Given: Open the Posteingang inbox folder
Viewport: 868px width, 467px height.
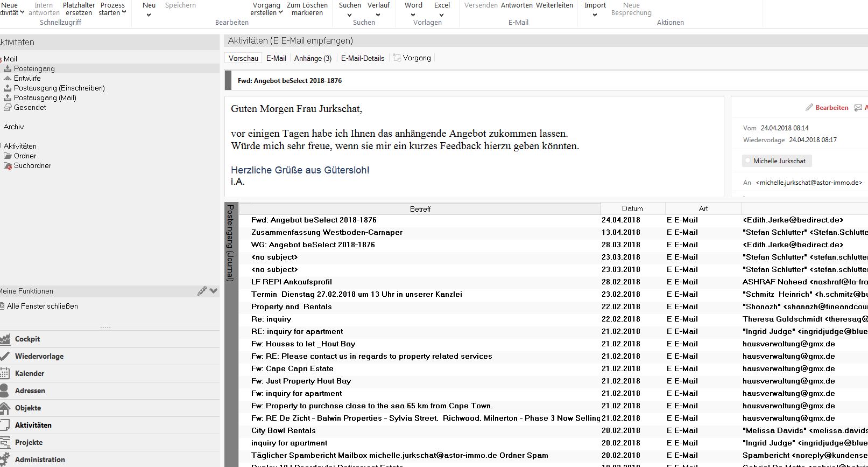Looking at the screenshot, I should click(34, 68).
